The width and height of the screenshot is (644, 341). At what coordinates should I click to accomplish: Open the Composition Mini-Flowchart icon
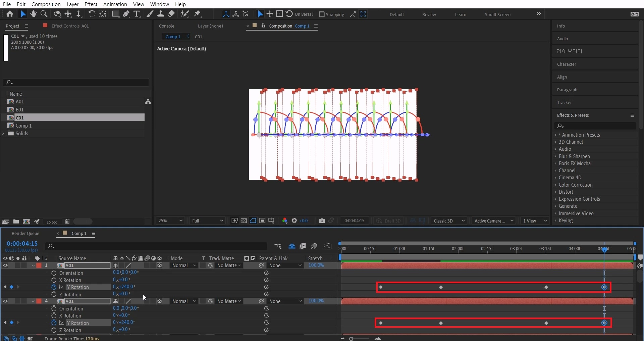(278, 246)
